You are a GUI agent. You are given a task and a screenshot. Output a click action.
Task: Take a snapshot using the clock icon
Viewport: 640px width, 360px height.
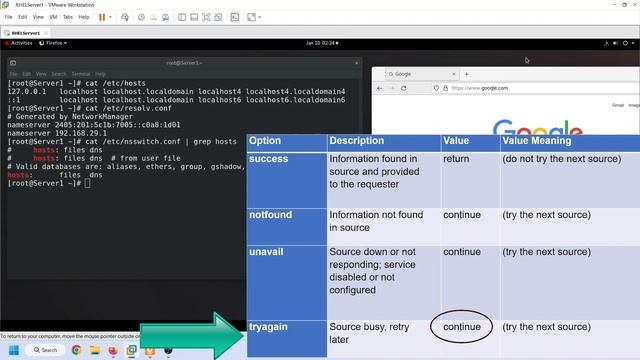141,17
